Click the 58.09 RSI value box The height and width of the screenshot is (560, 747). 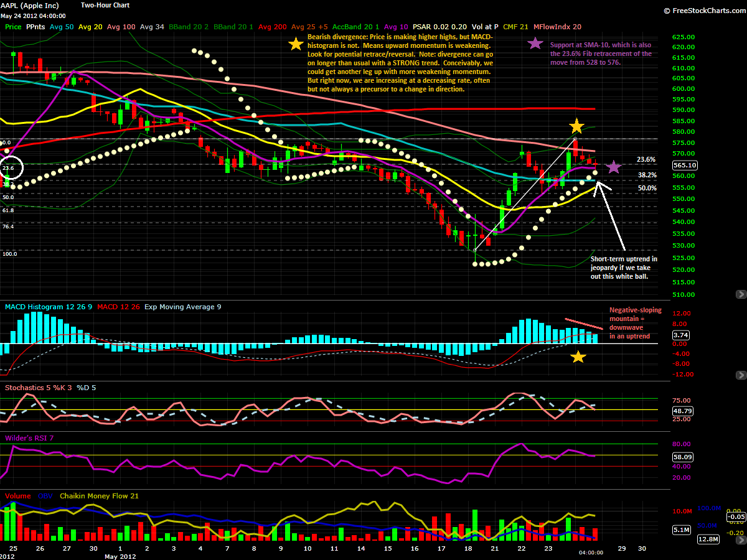click(x=683, y=457)
